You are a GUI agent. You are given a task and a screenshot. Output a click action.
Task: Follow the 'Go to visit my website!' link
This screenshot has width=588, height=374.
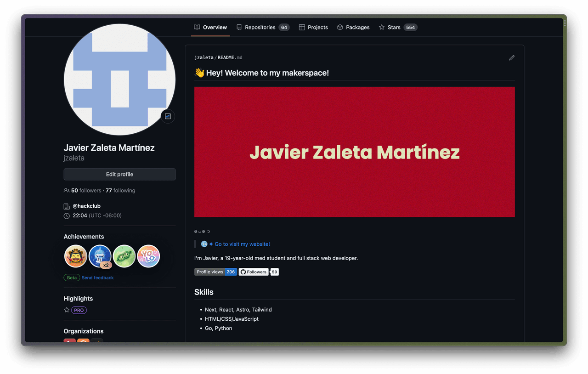[242, 244]
